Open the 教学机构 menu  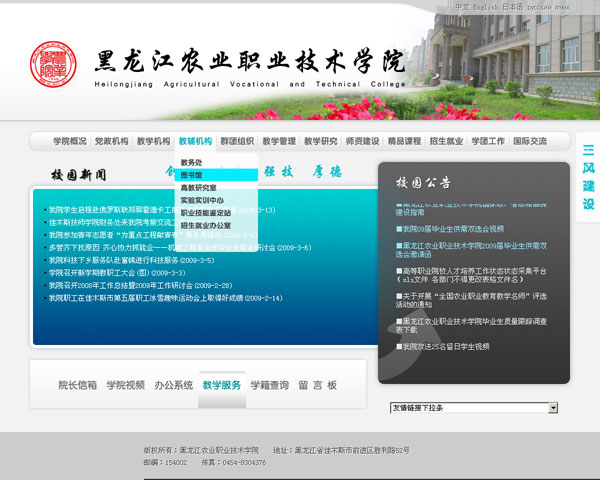(153, 141)
